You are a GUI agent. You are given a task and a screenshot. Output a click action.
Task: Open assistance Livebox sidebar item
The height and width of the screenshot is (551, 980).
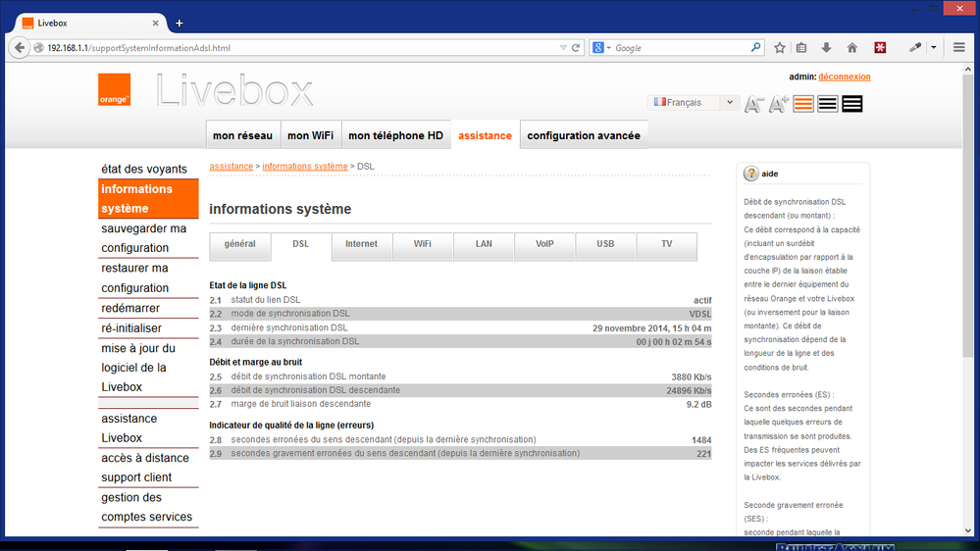(x=148, y=427)
